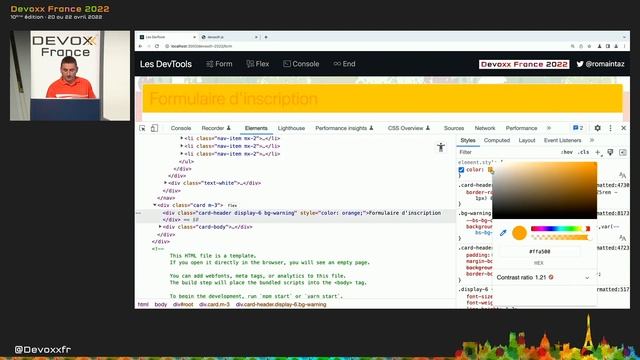Switch to the Console DevTools tab
Screen dimensions: 640x360
click(x=181, y=128)
